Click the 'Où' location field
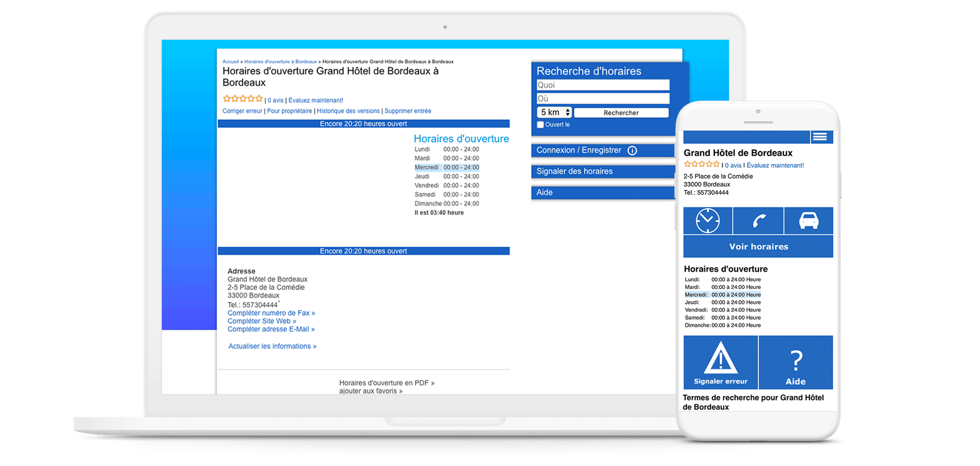Image resolution: width=980 pixels, height=466 pixels. (x=603, y=98)
